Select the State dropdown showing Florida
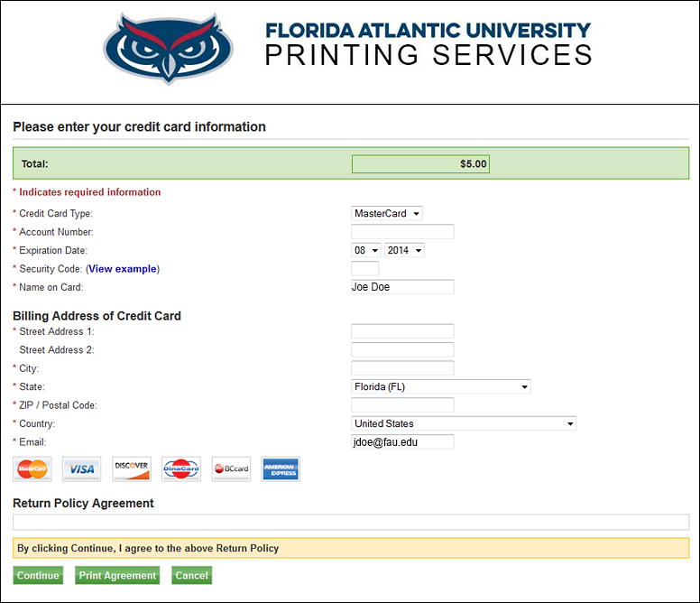The width and height of the screenshot is (700, 603). [440, 387]
